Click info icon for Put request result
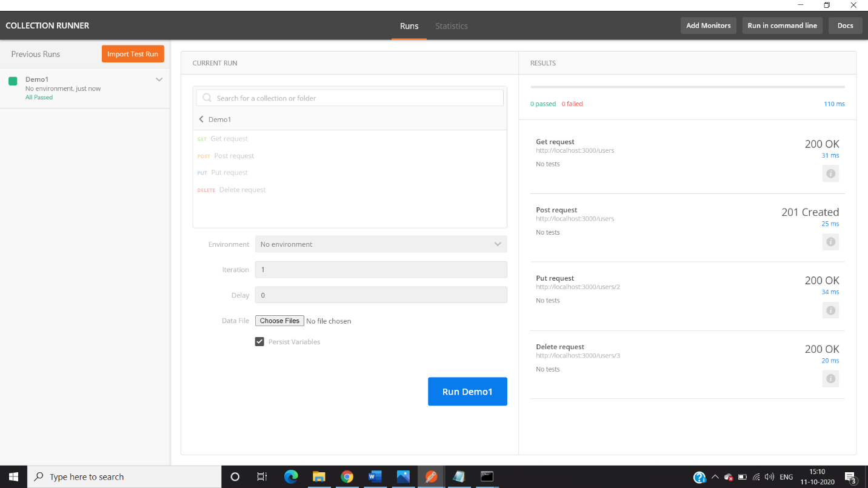Screen dimensions: 868x488 coord(830,310)
